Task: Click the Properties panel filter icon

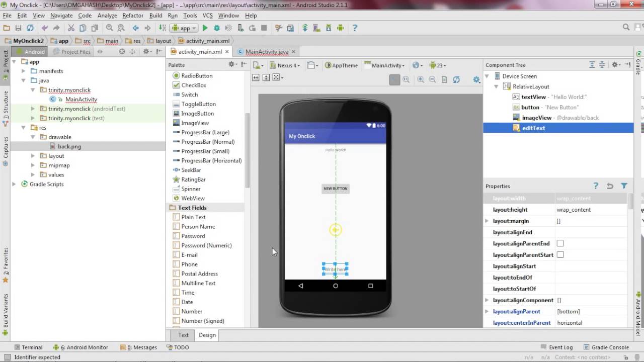Action: tap(624, 186)
